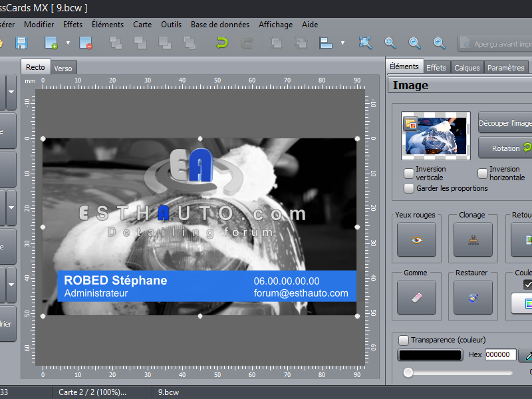Open the Effets menu in the menu bar

[72, 25]
